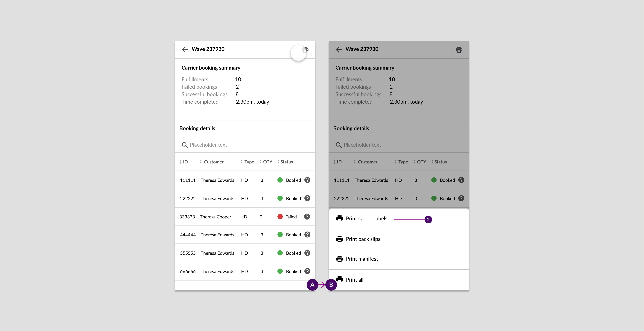
Task: Open help icon for failed booking 333333
Action: tap(307, 217)
